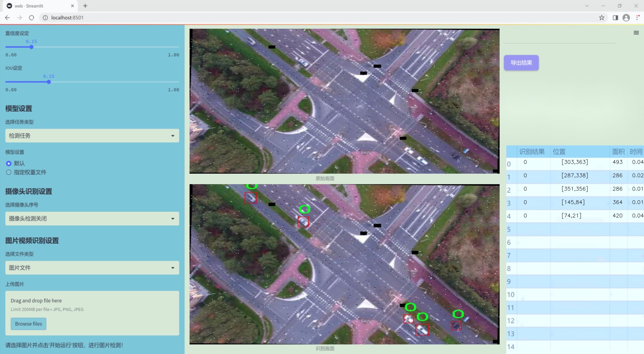The height and width of the screenshot is (354, 644).
Task: Bookmark this page with star icon
Action: [601, 18]
